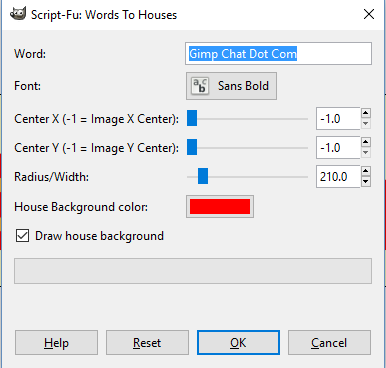Decrease Radius/Width with down arrow
The image size is (386, 368).
(366, 182)
